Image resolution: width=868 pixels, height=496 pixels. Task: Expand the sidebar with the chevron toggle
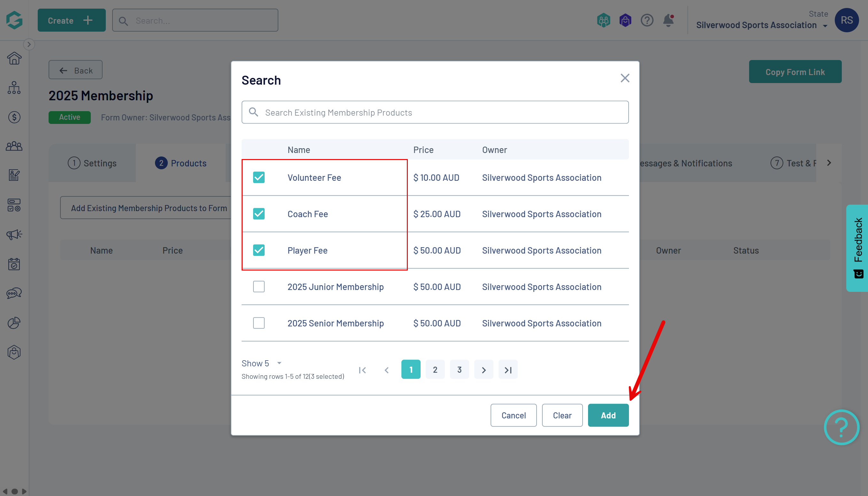coord(29,44)
